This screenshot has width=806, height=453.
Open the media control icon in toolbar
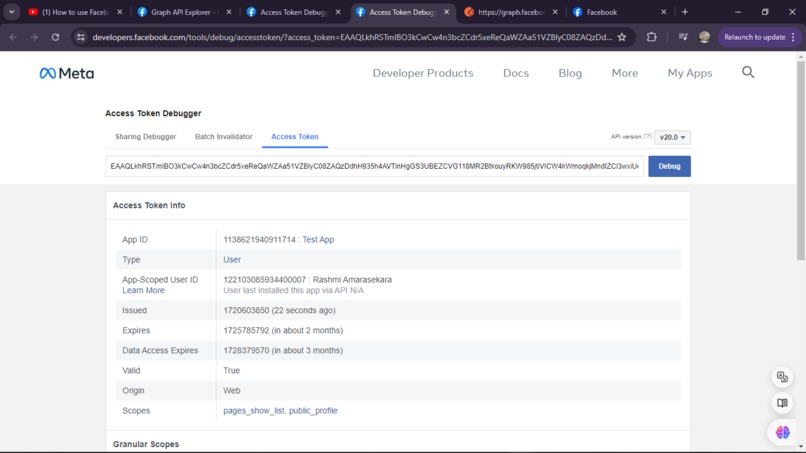click(x=683, y=37)
